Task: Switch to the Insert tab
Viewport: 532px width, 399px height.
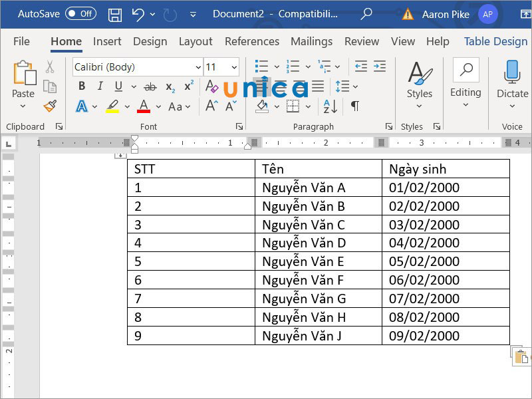Action: pos(107,41)
